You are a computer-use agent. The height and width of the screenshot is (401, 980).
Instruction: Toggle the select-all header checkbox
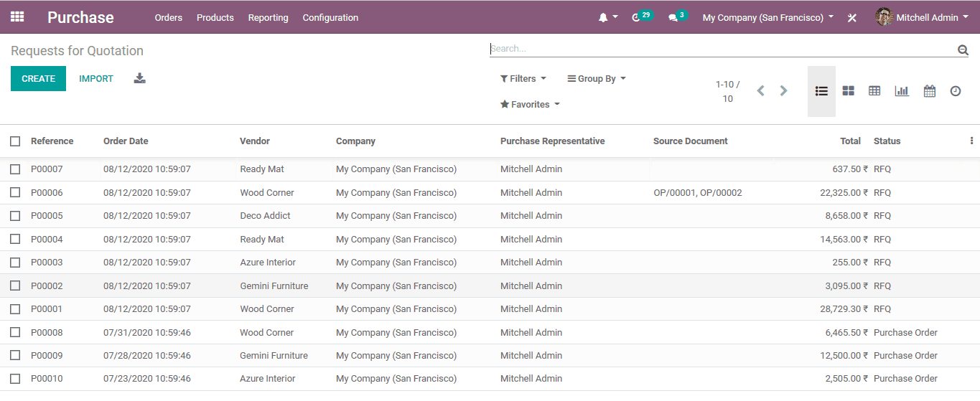tap(15, 141)
